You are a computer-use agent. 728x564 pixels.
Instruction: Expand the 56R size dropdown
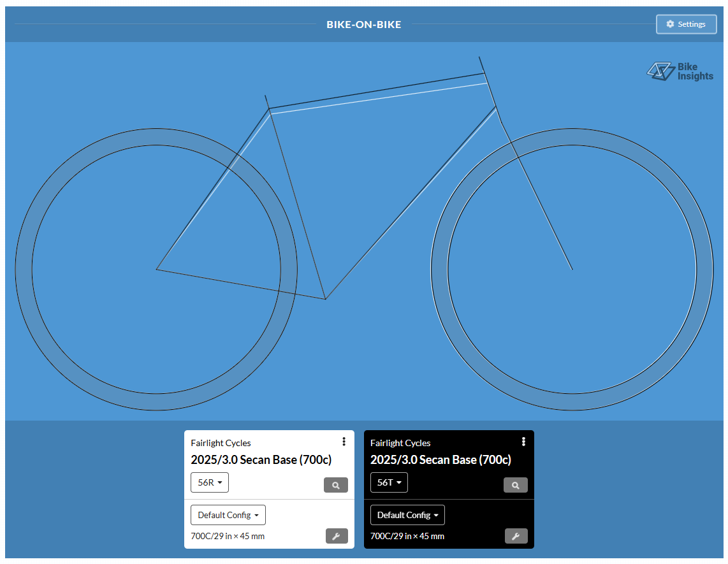coord(210,482)
